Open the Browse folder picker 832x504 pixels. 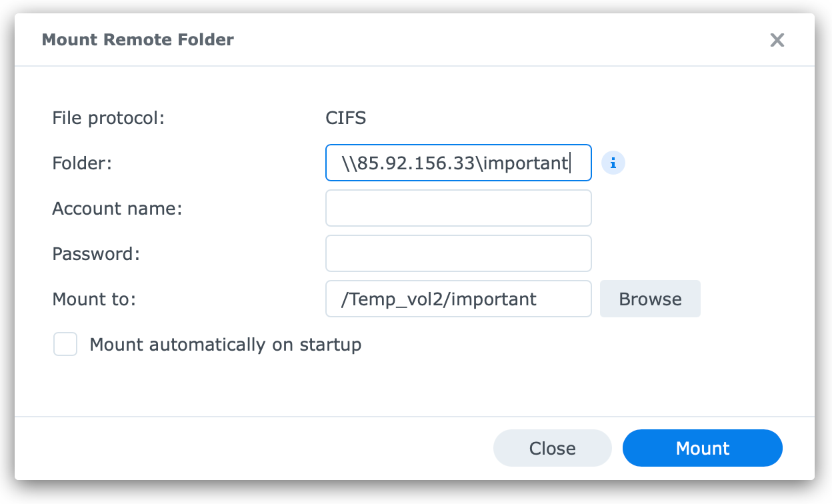coord(650,299)
